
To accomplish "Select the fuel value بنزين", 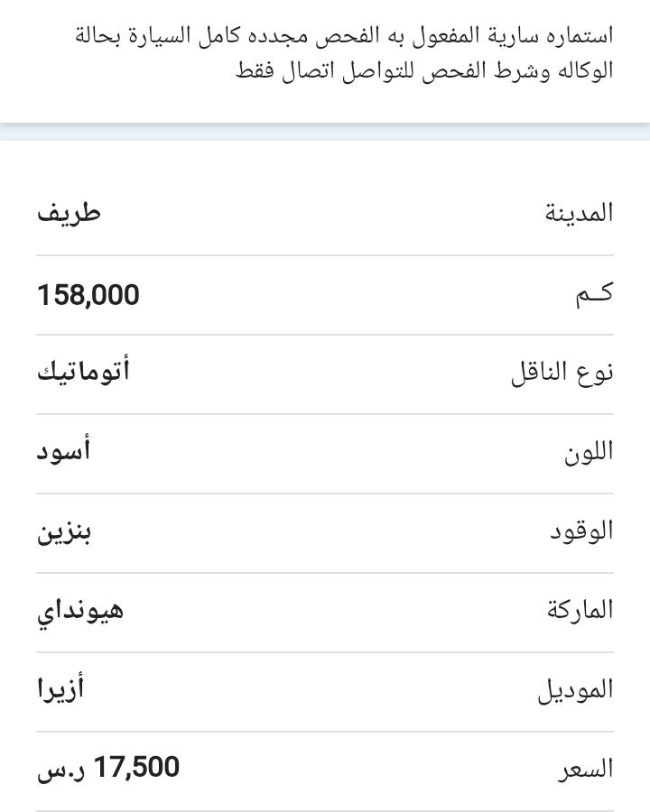I will (x=64, y=533).
